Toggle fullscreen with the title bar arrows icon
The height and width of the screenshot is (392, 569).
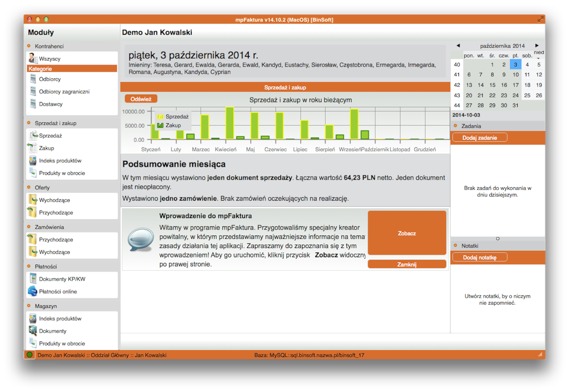coord(540,19)
